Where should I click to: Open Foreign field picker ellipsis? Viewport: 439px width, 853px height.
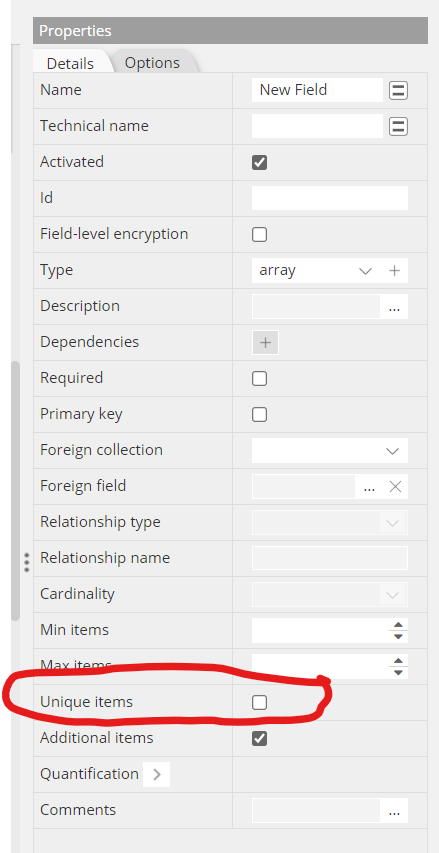point(369,487)
